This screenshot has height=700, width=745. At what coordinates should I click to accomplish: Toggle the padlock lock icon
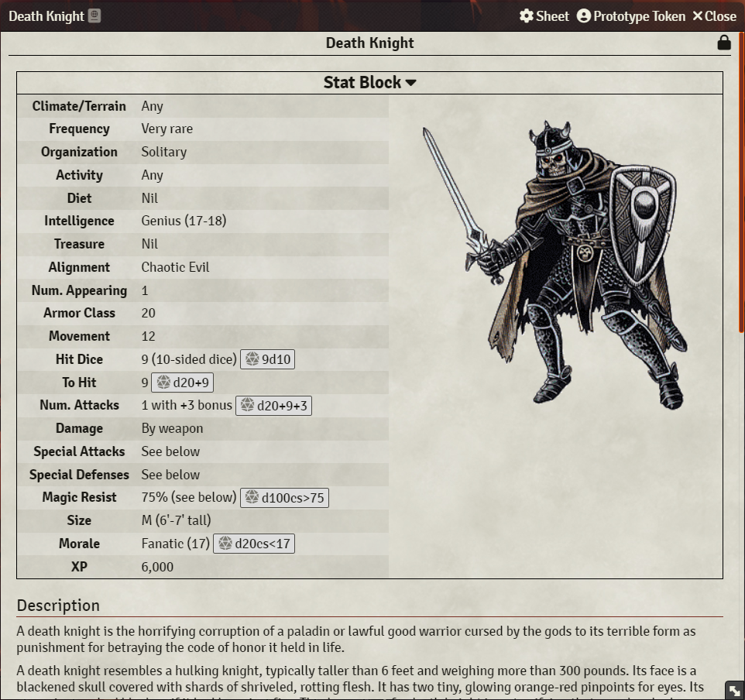(723, 43)
